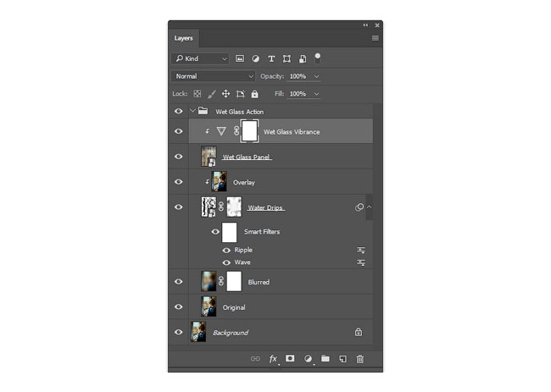Image resolution: width=551 pixels, height=392 pixels.
Task: Hide the Blurred layer
Action: pos(179,281)
